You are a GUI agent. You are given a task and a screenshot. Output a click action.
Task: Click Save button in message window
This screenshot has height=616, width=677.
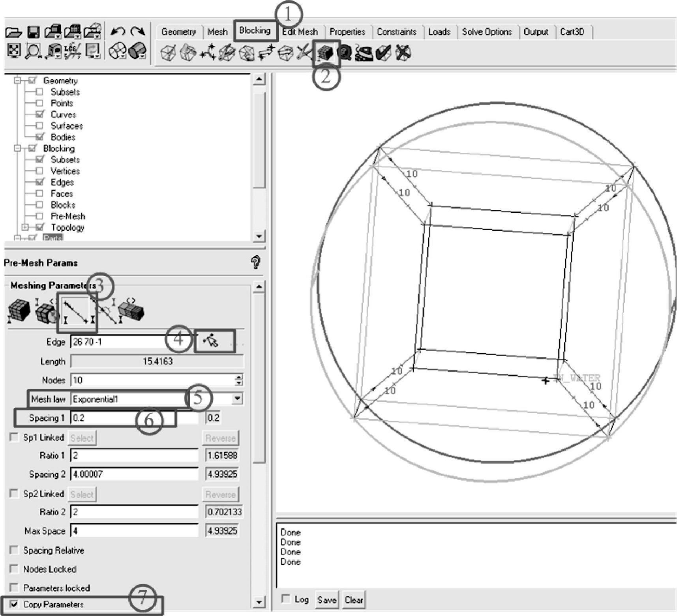coord(327,600)
